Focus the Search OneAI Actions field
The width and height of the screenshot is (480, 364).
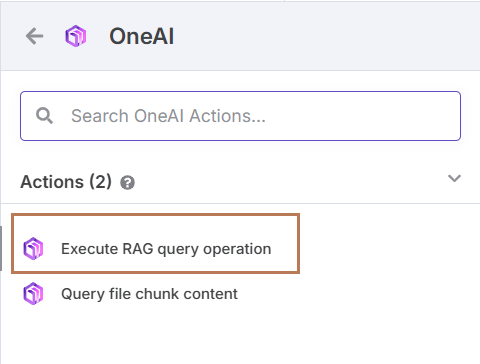240,116
